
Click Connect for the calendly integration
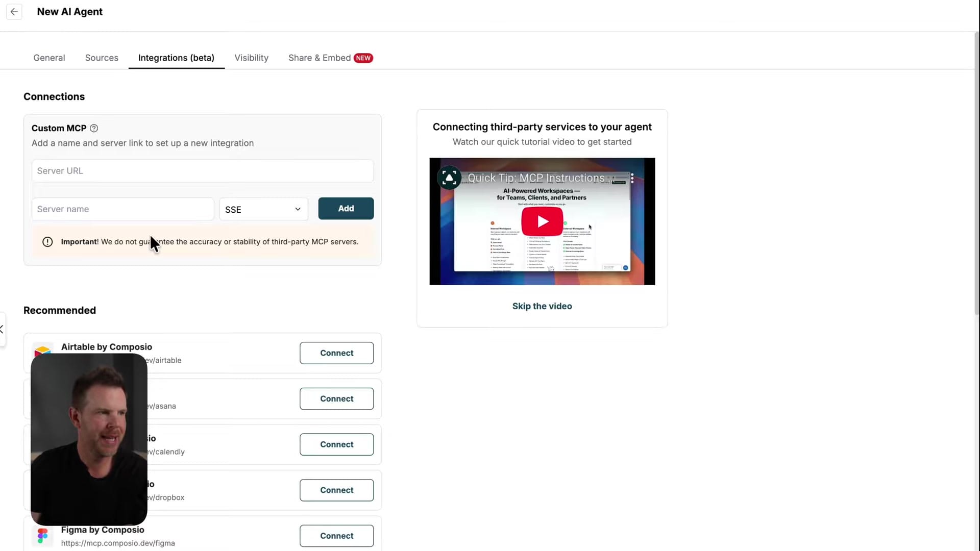(336, 444)
